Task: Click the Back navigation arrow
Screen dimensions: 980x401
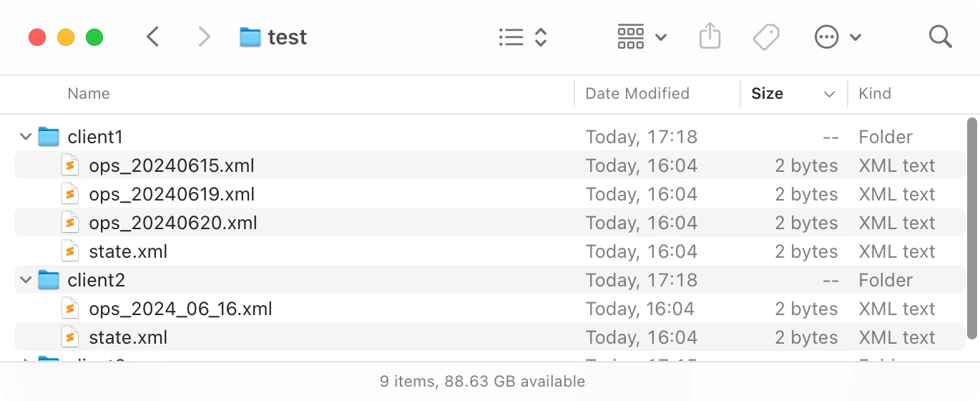Action: tap(152, 37)
